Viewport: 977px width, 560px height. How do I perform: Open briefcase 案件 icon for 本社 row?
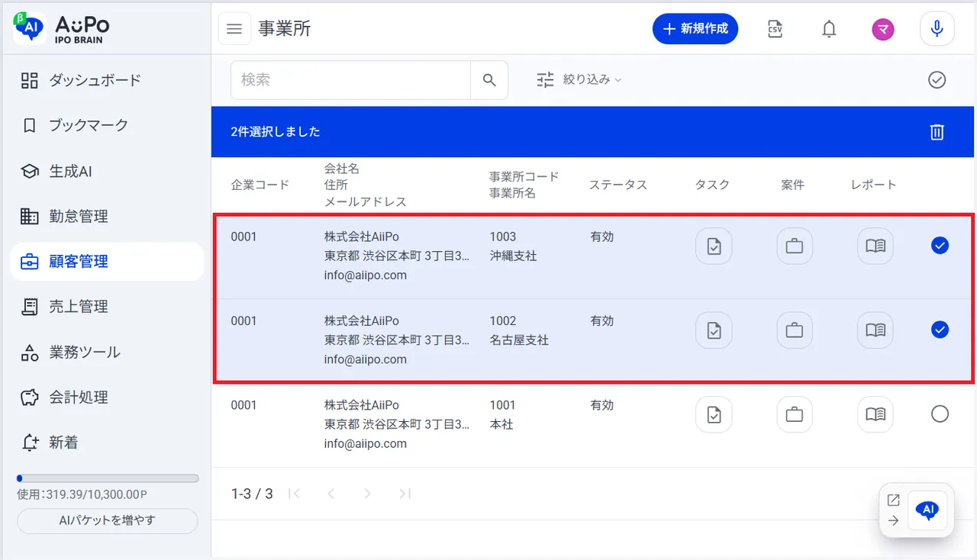pyautogui.click(x=795, y=414)
